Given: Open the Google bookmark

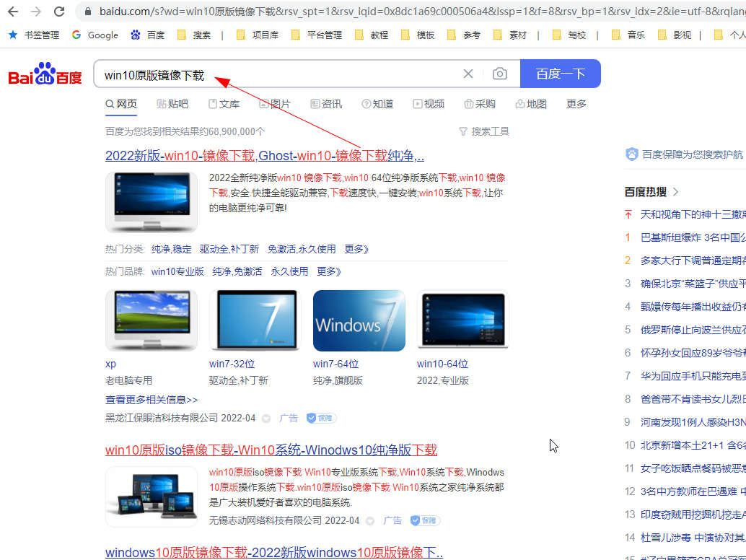Looking at the screenshot, I should [95, 35].
